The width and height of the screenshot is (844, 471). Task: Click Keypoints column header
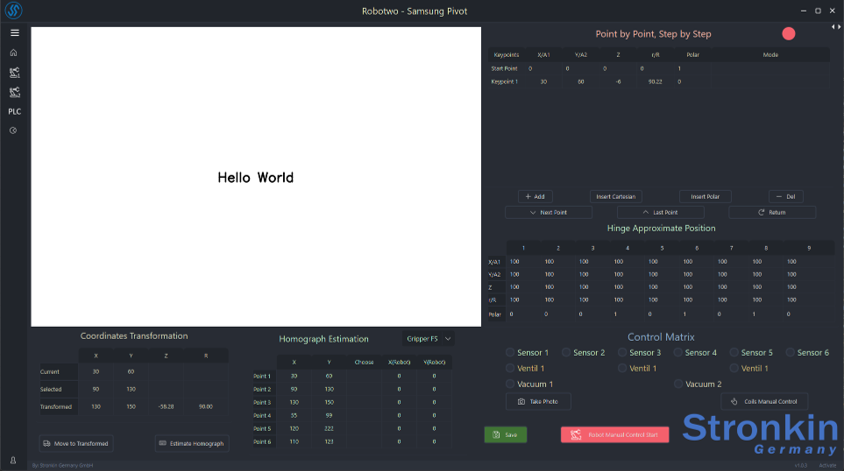(506, 55)
